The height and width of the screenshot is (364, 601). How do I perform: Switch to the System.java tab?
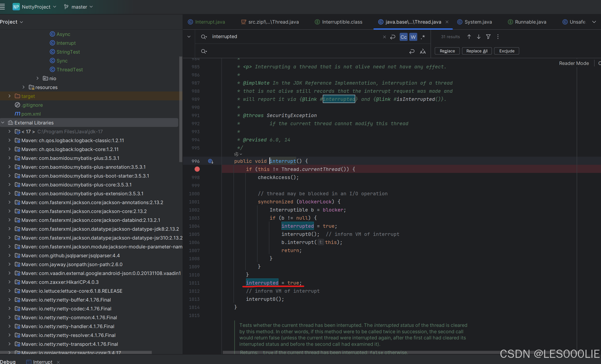click(x=478, y=22)
